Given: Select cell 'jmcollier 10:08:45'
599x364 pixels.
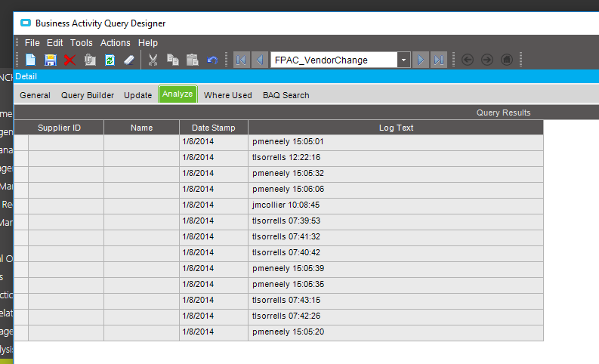Looking at the screenshot, I should tap(396, 205).
